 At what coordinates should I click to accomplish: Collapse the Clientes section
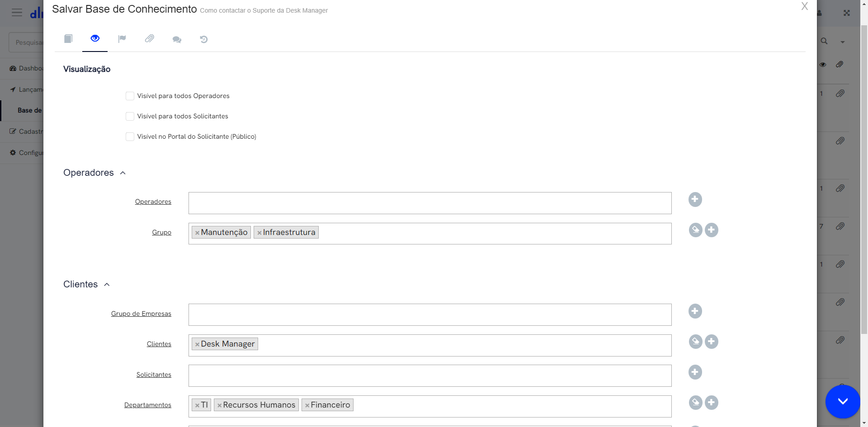pyautogui.click(x=107, y=285)
